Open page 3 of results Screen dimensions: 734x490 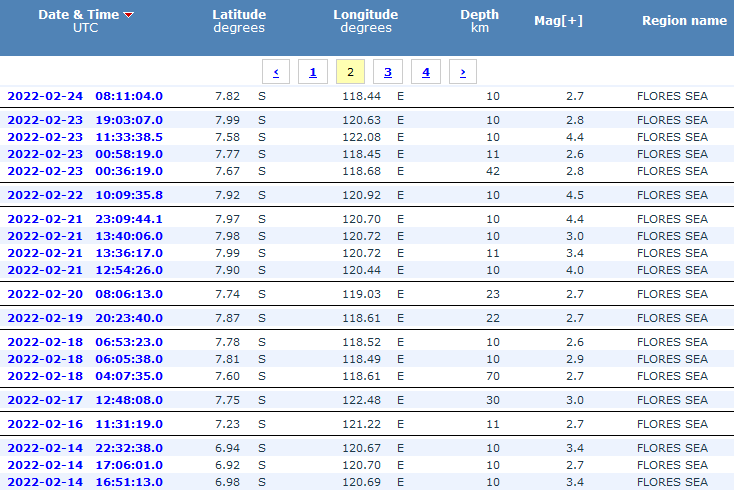[388, 72]
